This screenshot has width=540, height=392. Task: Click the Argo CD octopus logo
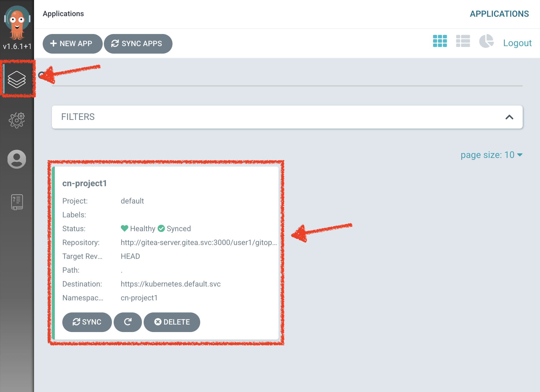pyautogui.click(x=17, y=22)
